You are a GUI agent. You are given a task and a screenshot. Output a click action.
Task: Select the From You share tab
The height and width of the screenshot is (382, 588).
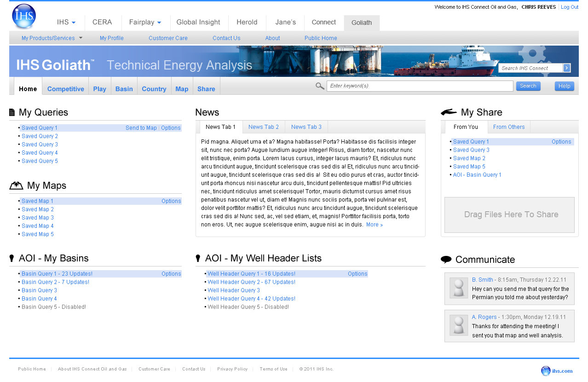tap(466, 127)
